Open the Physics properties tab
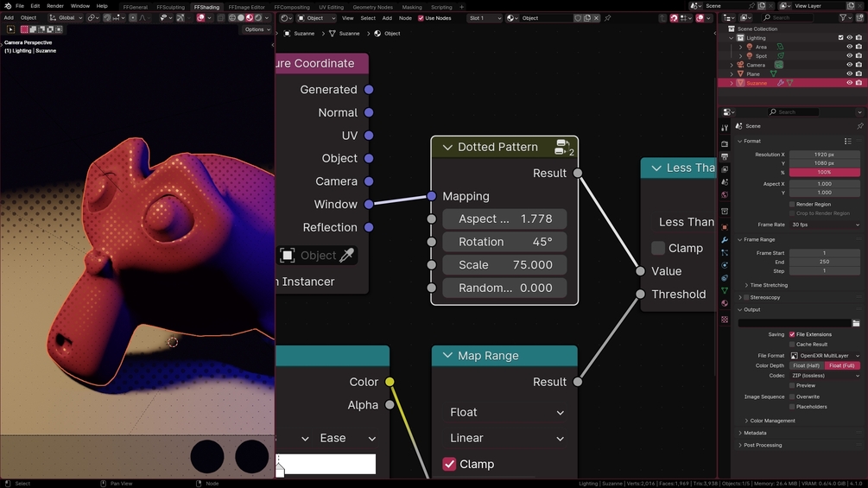The width and height of the screenshot is (868, 488). [725, 265]
